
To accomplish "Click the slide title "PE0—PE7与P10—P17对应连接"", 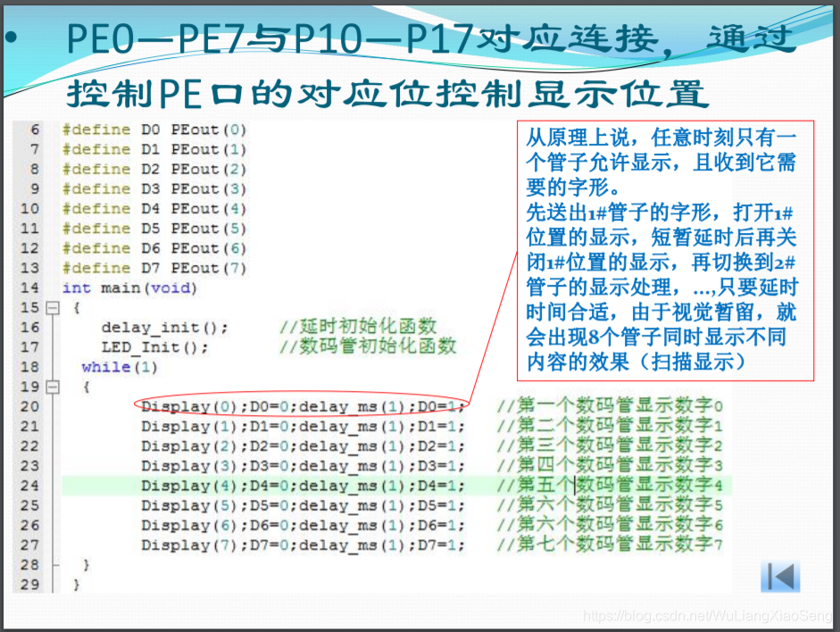I will [362, 38].
